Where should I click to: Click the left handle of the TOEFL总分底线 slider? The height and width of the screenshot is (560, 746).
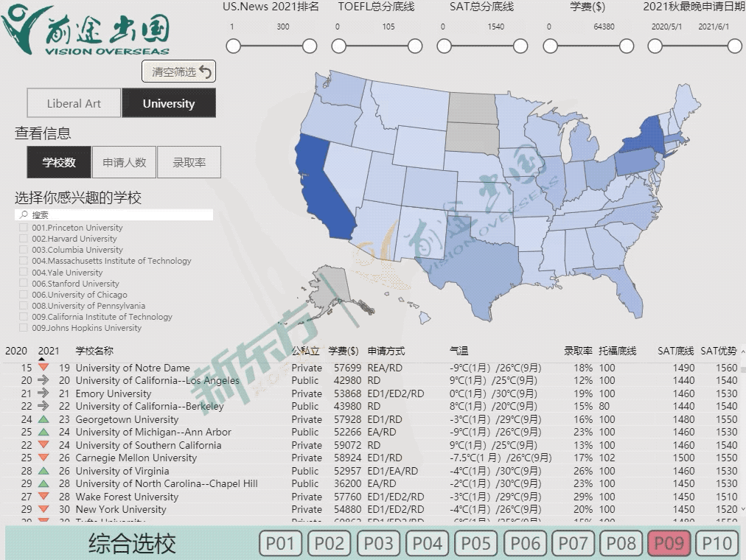339,46
